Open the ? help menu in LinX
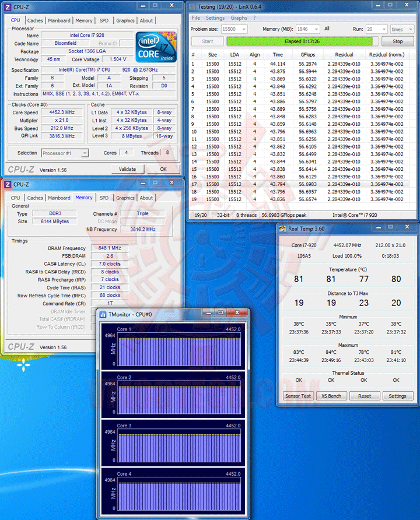Viewport: 420px width, 520px height. tap(254, 18)
